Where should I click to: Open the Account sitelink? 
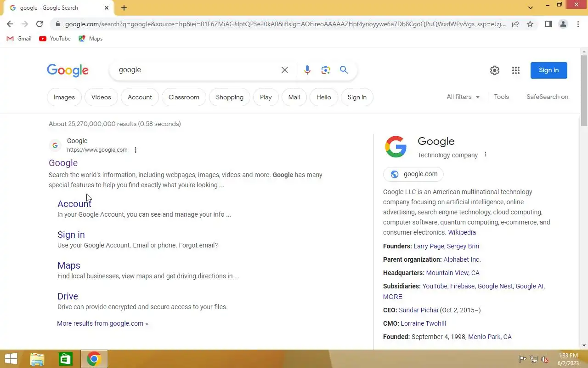[74, 204]
